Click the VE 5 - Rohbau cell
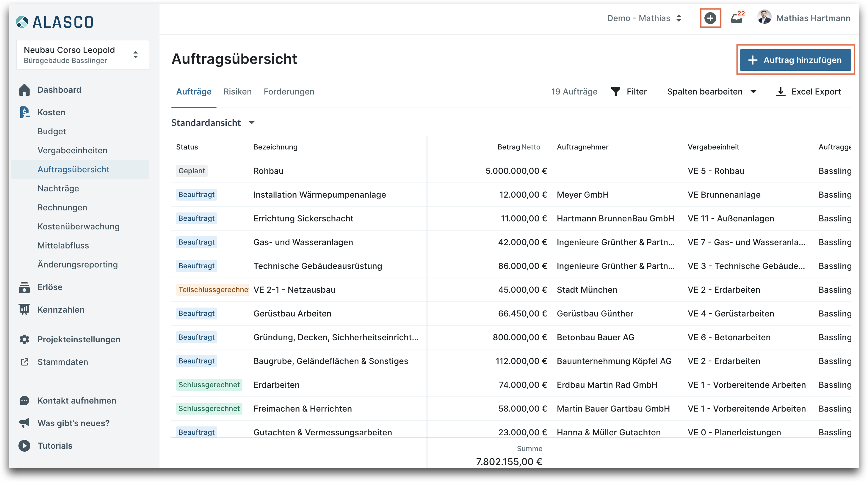 click(x=716, y=171)
